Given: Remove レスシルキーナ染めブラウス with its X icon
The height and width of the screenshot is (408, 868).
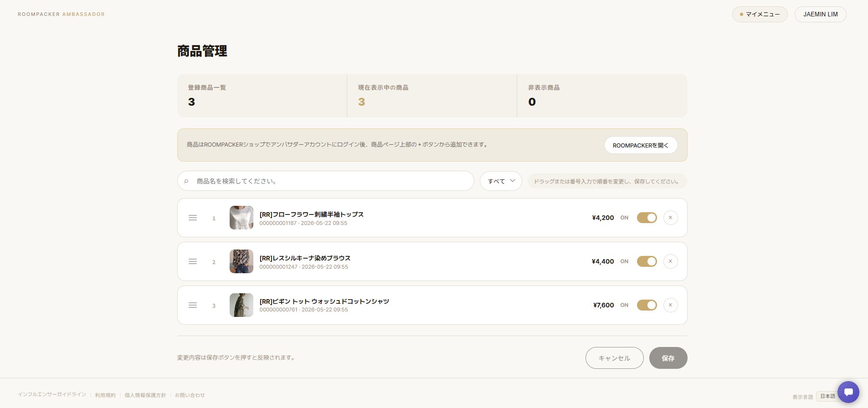Looking at the screenshot, I should [x=670, y=261].
